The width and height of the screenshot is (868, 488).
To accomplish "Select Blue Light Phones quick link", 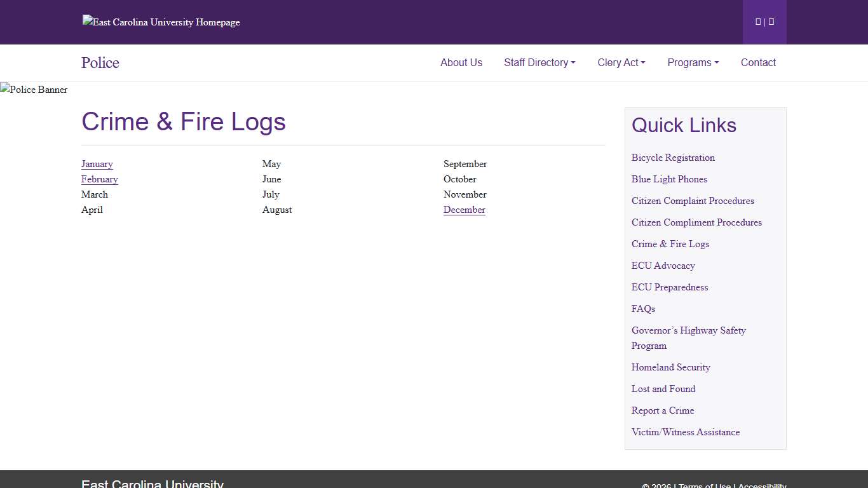I will point(669,179).
